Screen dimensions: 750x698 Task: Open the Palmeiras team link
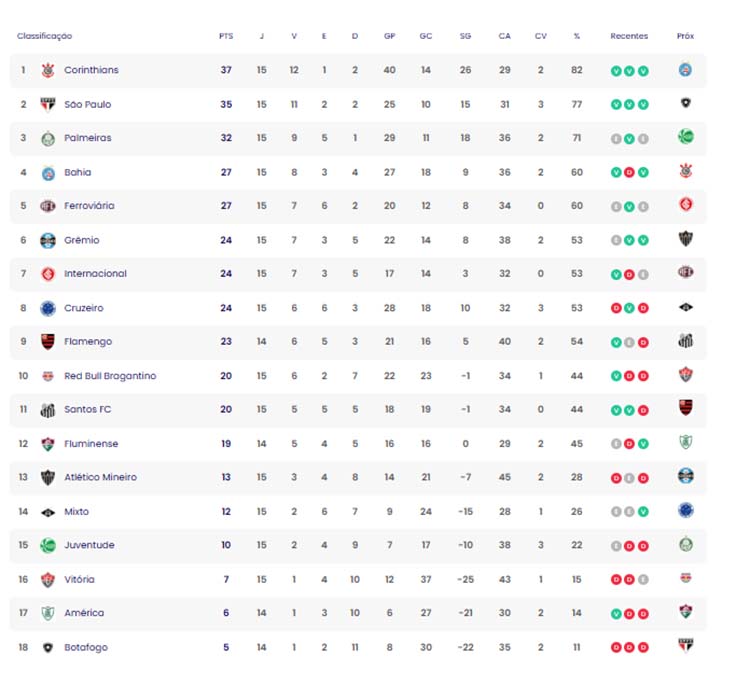[x=88, y=138]
